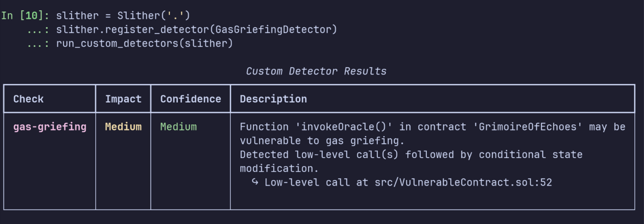Image resolution: width=644 pixels, height=224 pixels.
Task: Click the src/VulnerableContract.sol:52 file reference
Action: click(x=463, y=182)
